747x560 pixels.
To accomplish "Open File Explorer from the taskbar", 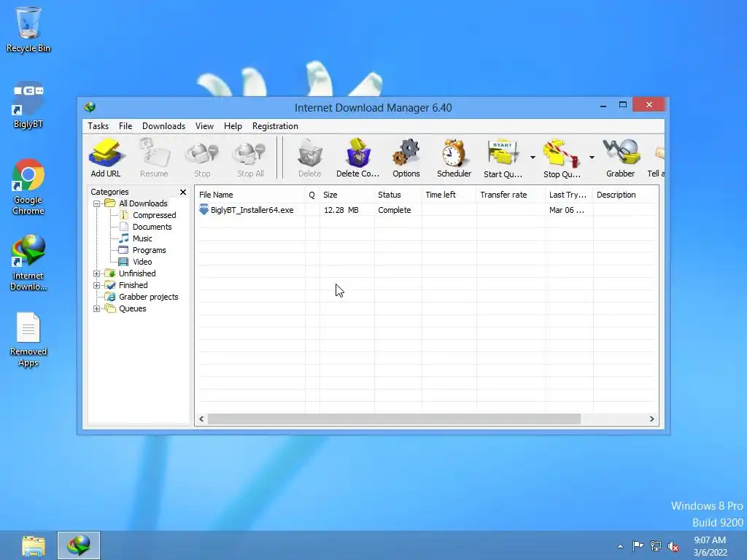I will click(x=34, y=545).
